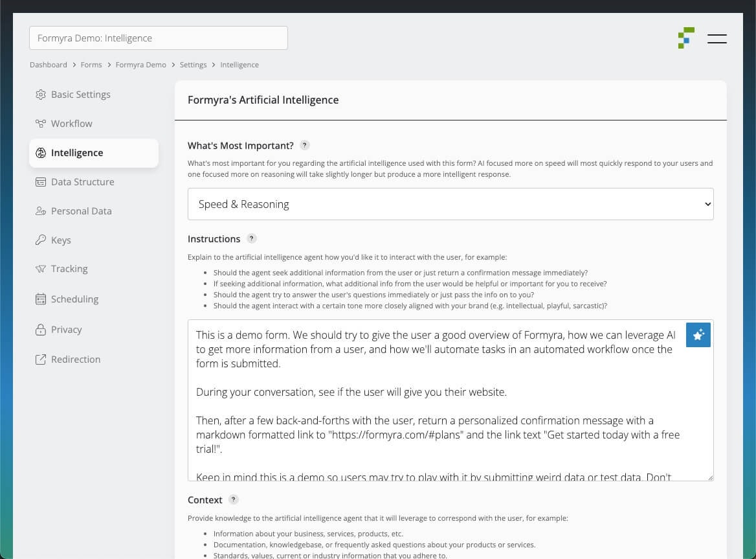Open the Speed & Reasoning dropdown
Image resolution: width=756 pixels, height=559 pixels.
point(450,204)
